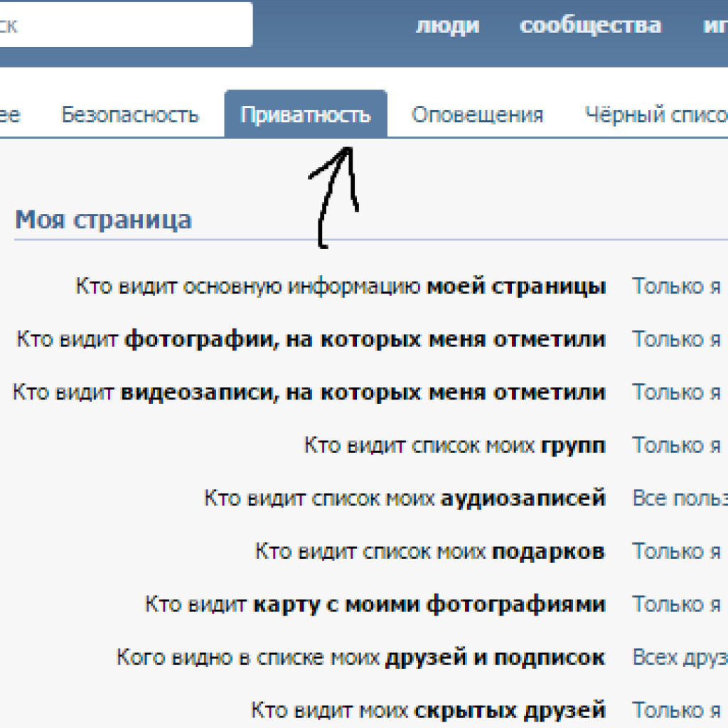
Task: Open the «люди» section link
Action: (447, 26)
